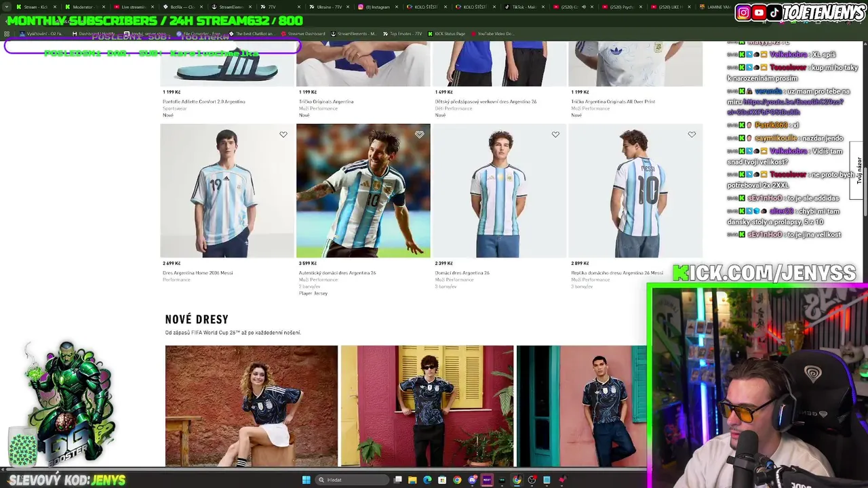Viewport: 868px width, 488px height.
Task: Open Tričko Originals Argentina product link
Action: [x=326, y=102]
